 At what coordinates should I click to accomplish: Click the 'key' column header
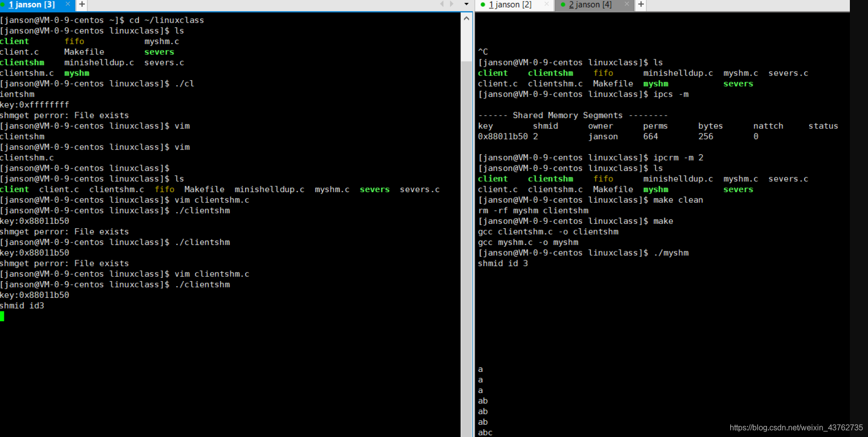[x=485, y=126]
